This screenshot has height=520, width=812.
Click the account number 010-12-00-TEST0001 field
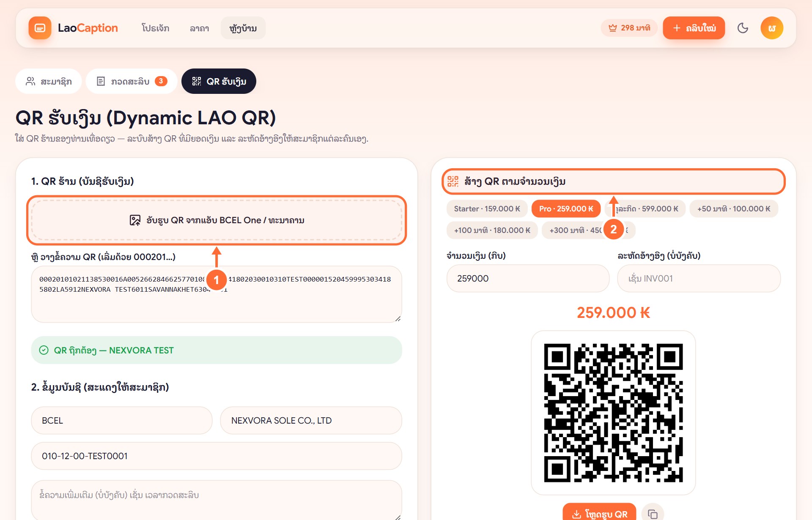(x=217, y=456)
